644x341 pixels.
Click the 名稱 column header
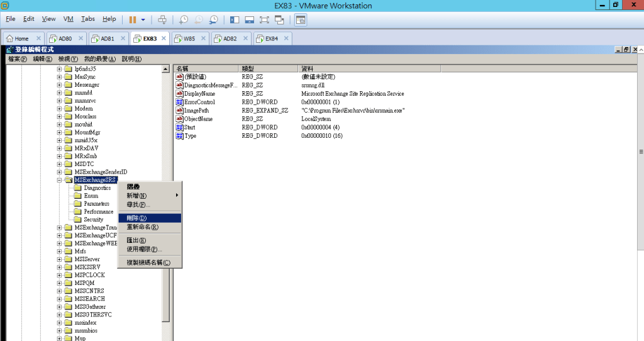182,68
